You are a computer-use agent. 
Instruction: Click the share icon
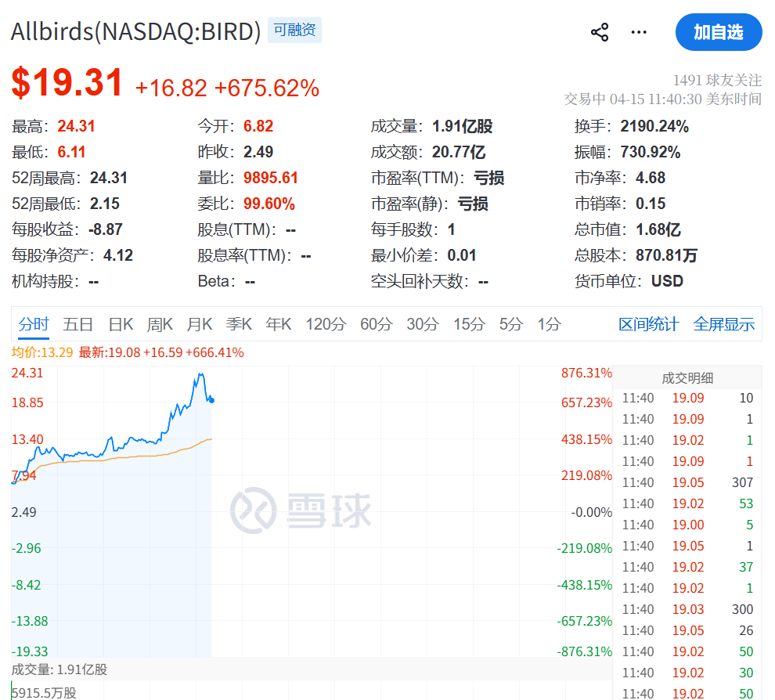tap(599, 31)
